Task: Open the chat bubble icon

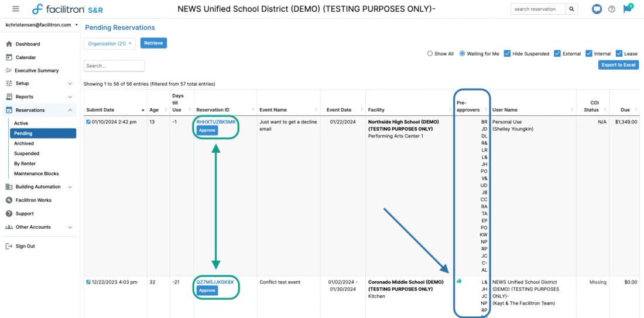Action: tap(597, 9)
